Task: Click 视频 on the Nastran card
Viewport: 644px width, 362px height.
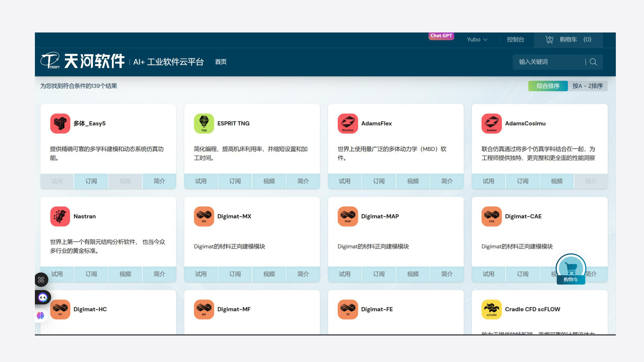Action: click(x=125, y=274)
